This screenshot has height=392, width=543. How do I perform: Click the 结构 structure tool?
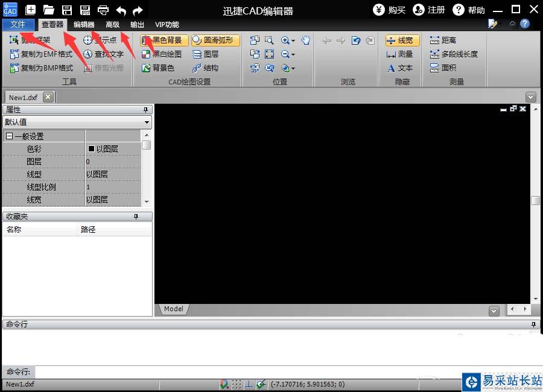tap(206, 68)
